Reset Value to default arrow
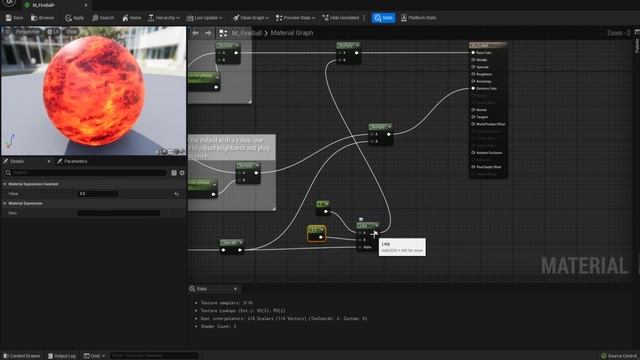This screenshot has height=360, width=640. pos(176,194)
